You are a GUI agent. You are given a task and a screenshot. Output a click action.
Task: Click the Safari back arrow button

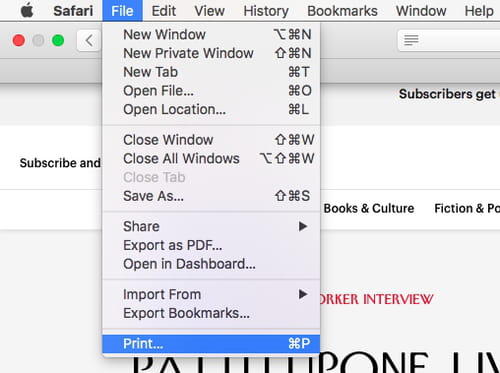[x=89, y=41]
